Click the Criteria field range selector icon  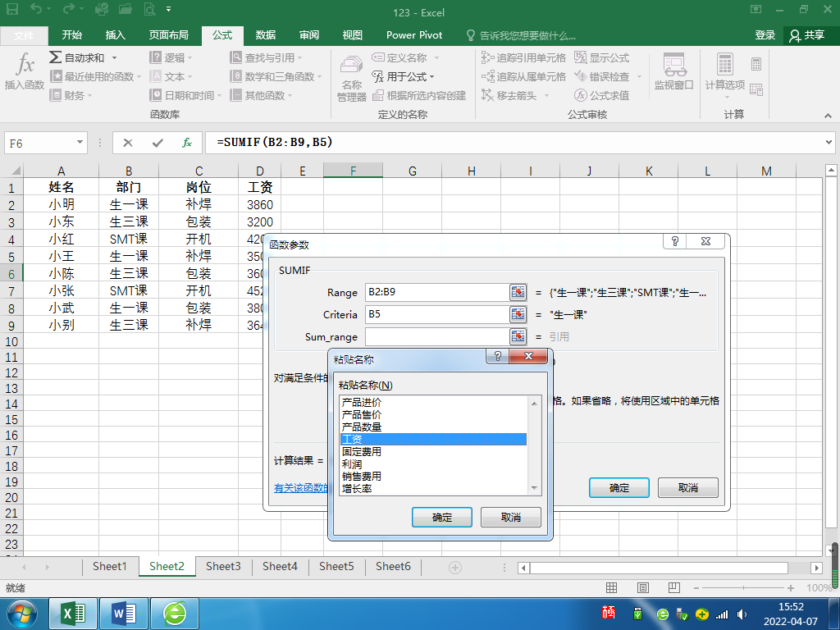pos(518,314)
